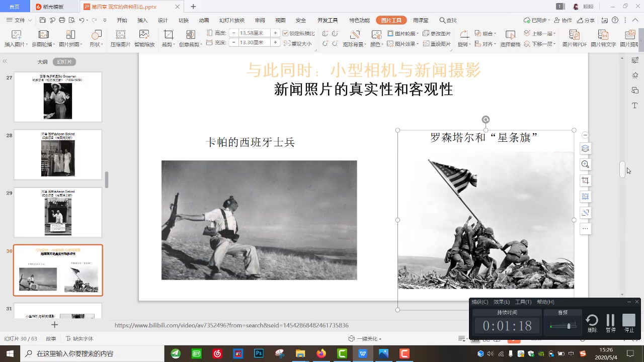Click the Insert Picture (插入图片) icon
The image size is (644, 362).
pyautogui.click(x=16, y=35)
